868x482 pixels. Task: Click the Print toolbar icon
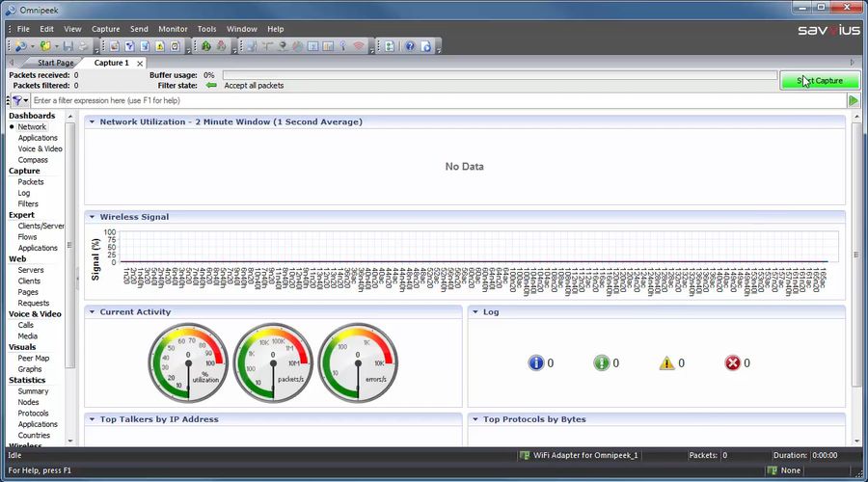tap(83, 46)
